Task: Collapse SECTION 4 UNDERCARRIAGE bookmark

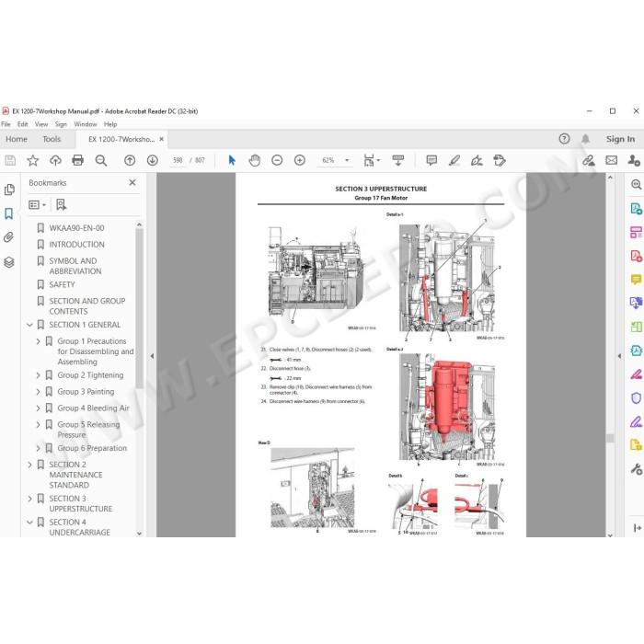Action: (x=29, y=522)
